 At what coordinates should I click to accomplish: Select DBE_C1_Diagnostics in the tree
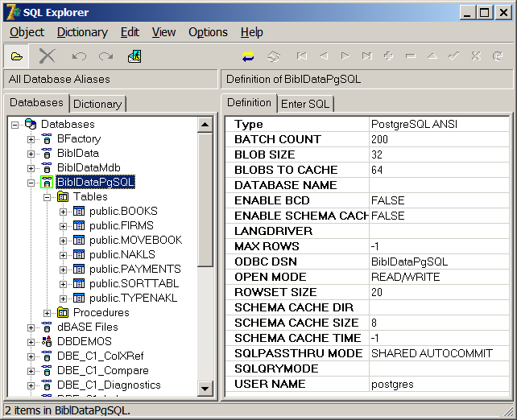109,385
